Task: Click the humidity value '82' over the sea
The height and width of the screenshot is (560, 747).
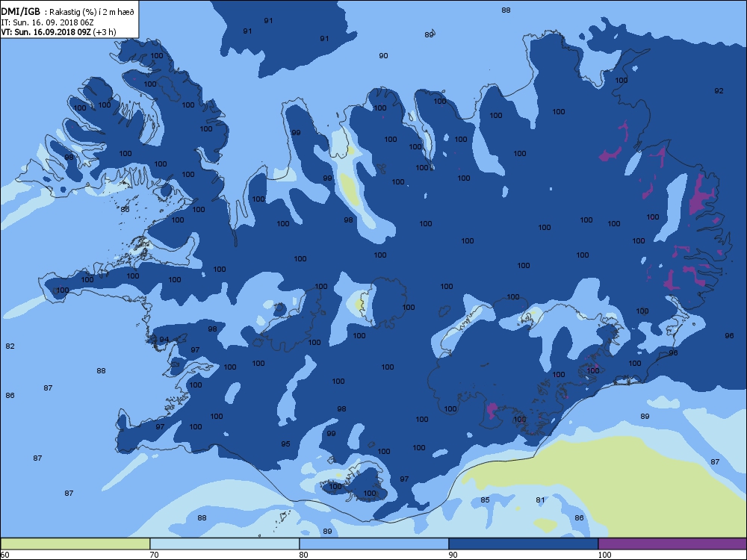Action: click(x=10, y=346)
